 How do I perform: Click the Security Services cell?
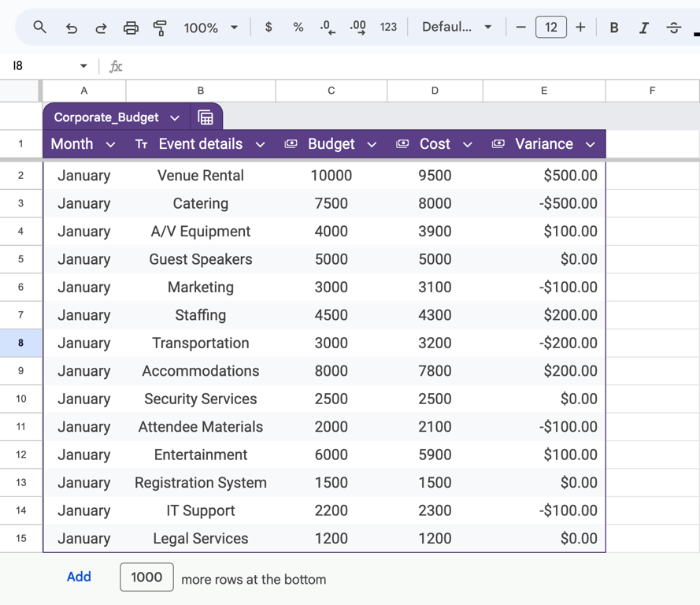(x=201, y=399)
